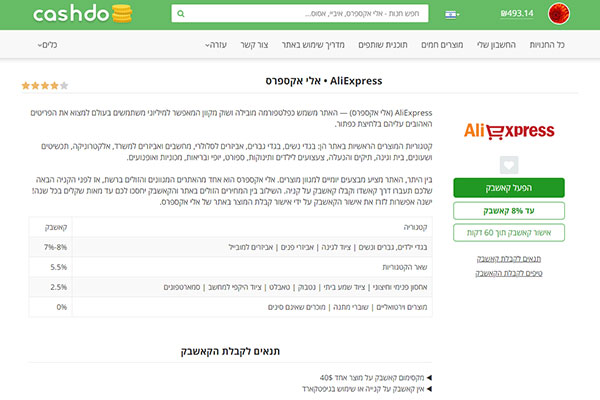Image resolution: width=600 pixels, height=400 pixels.
Task: Open the כל החנויות menu item
Action: tap(547, 45)
